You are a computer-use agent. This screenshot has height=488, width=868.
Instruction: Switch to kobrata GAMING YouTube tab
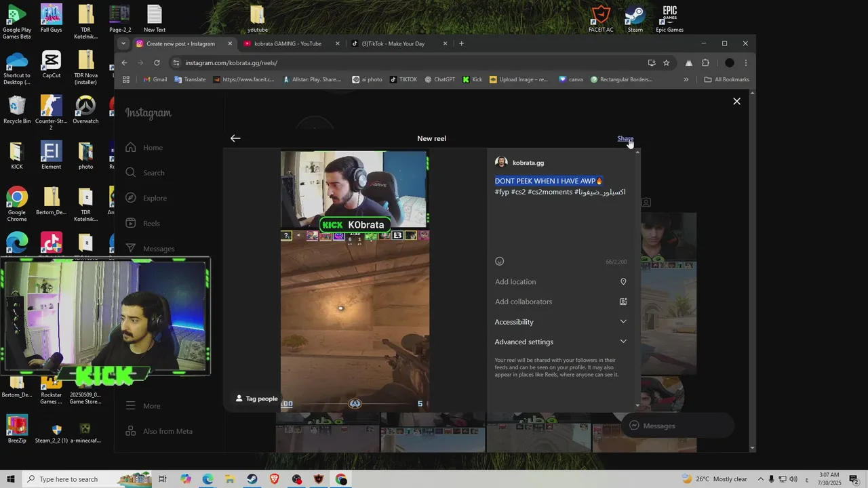coord(288,43)
